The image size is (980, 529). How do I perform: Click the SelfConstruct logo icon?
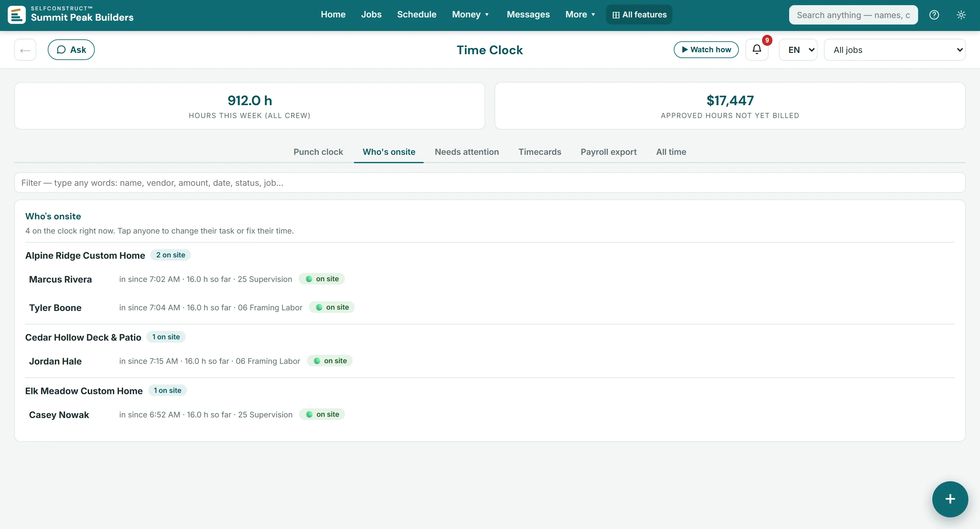16,15
